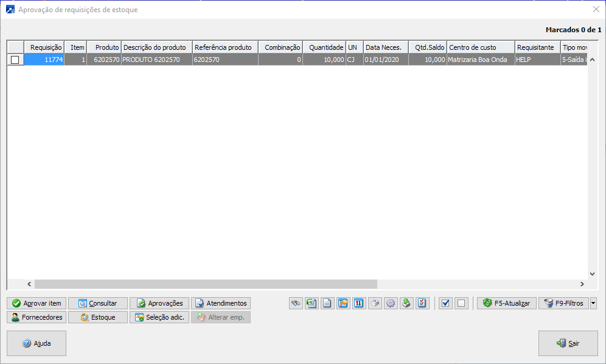This screenshot has height=364, width=606.
Task: Click vertical scrollbar up arrow
Action: click(592, 60)
